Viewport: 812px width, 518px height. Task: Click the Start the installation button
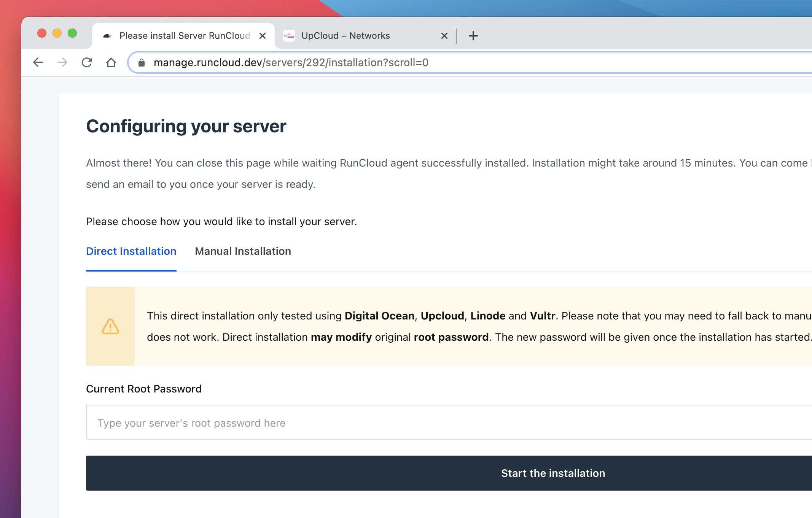pyautogui.click(x=449, y=473)
